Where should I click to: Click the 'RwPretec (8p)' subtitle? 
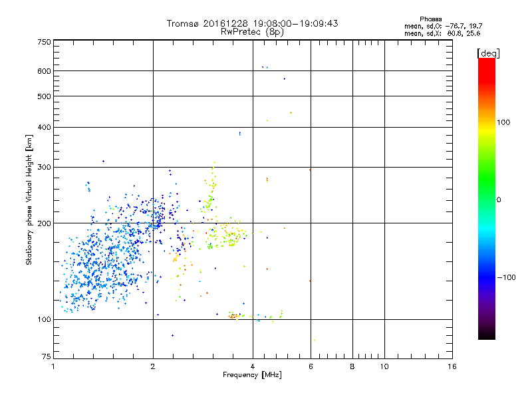coord(252,32)
